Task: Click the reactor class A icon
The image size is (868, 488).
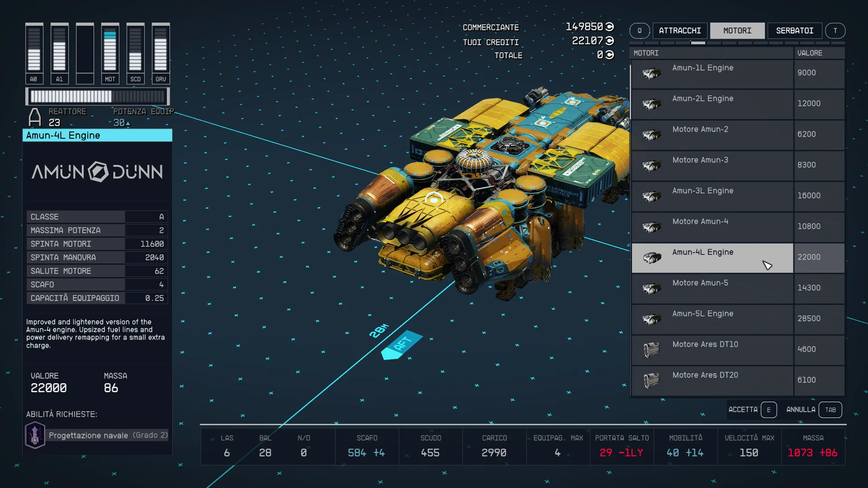Action: (35, 117)
